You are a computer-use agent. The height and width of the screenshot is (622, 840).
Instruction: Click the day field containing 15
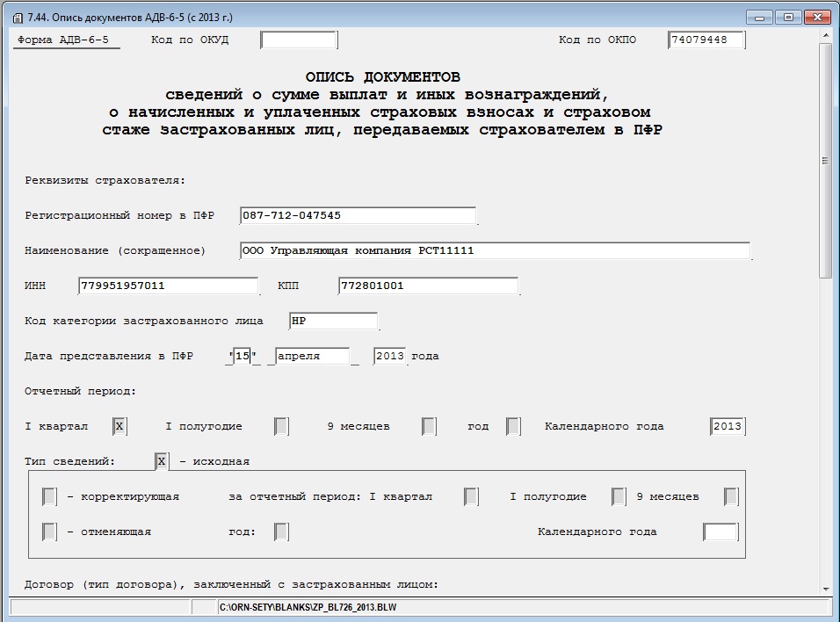(243, 357)
